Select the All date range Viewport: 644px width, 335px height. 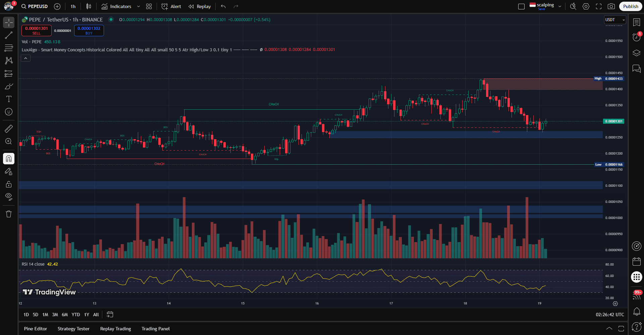(x=96, y=315)
